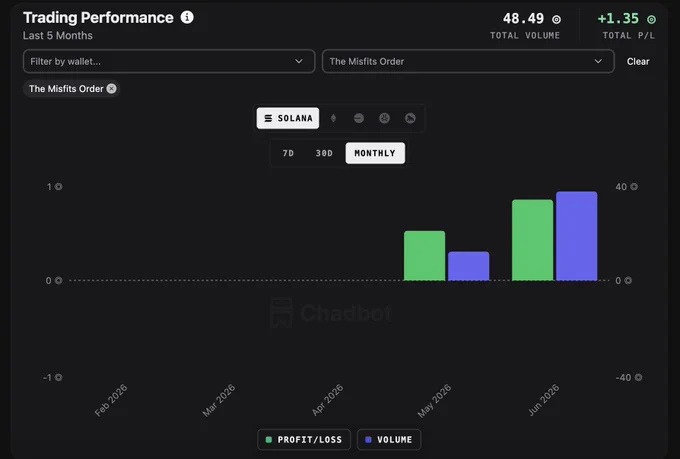Expand The Misfits Order collection dropdown
The image size is (680, 459).
[468, 61]
